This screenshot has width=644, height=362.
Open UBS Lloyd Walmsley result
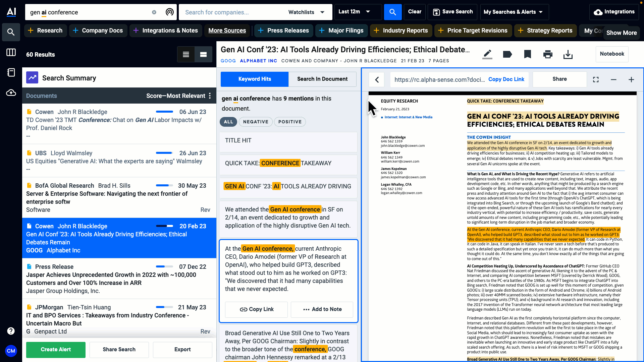[x=119, y=161]
